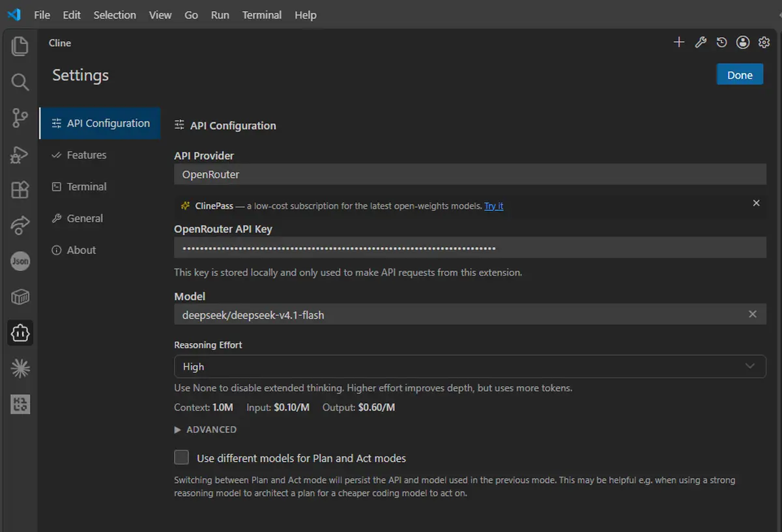Open the Help menu

pos(305,15)
